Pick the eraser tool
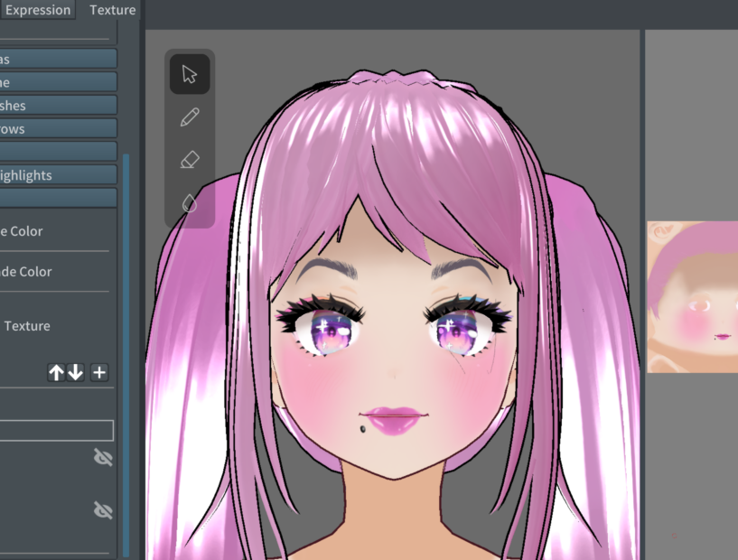The height and width of the screenshot is (560, 738). [x=190, y=160]
